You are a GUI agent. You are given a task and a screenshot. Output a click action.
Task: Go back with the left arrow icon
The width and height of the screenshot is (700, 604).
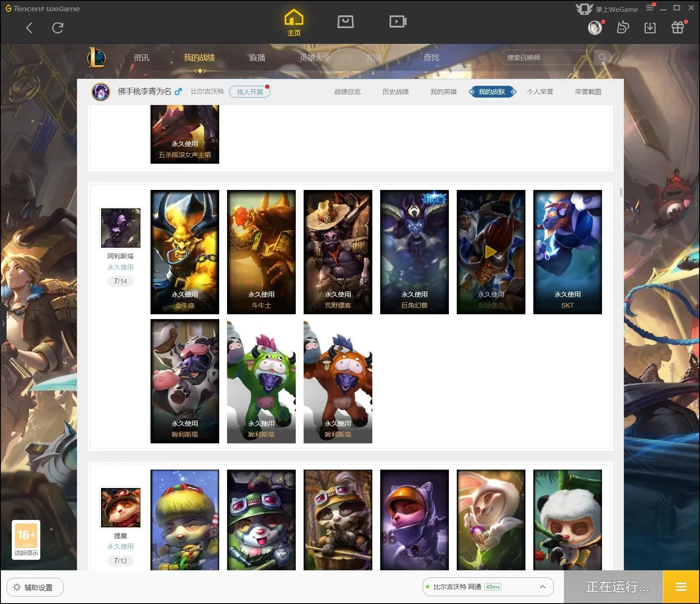29,28
